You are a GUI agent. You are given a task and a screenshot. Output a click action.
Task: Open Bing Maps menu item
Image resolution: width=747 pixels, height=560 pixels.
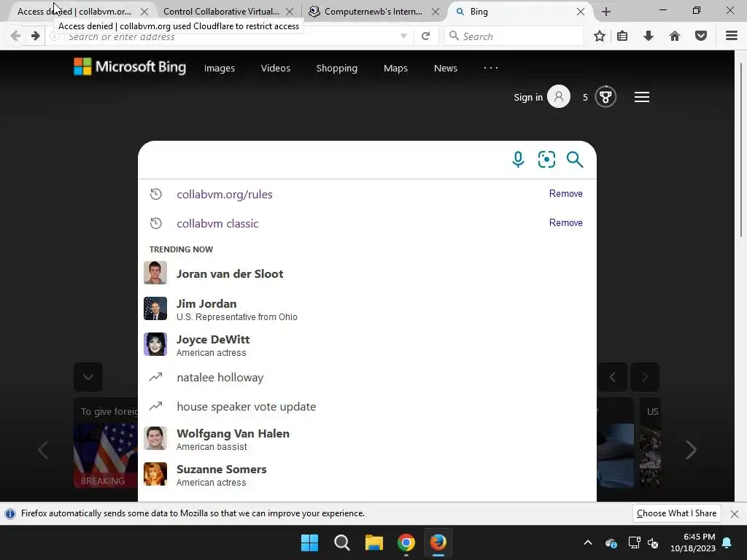click(395, 68)
